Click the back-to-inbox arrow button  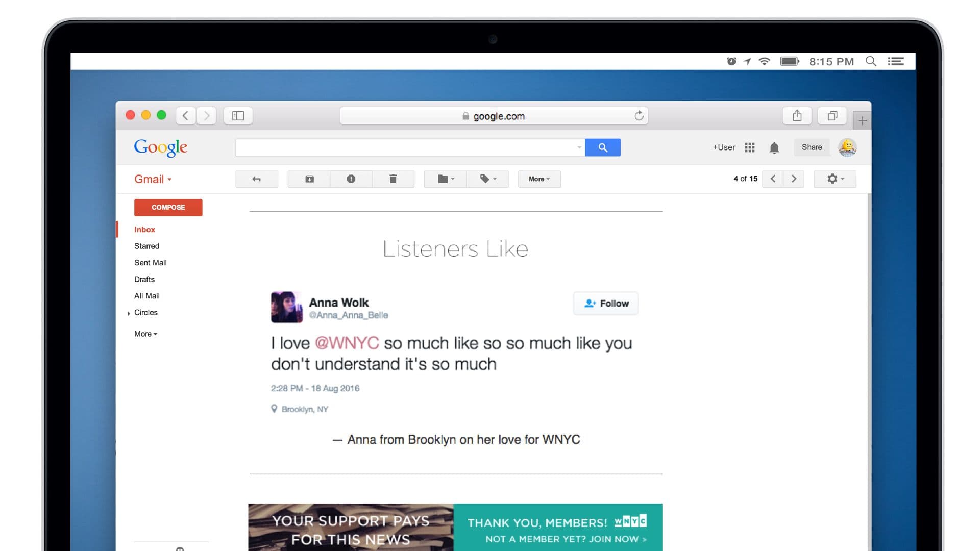pos(257,179)
